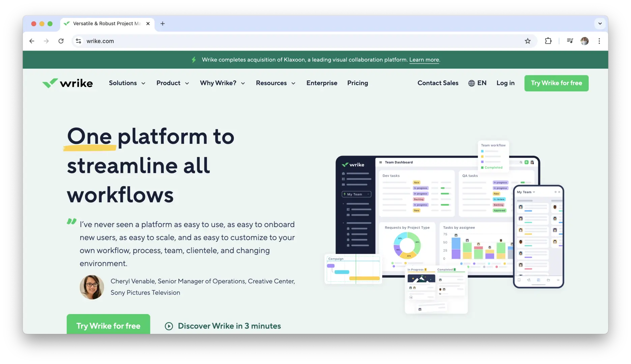Open the EN language selector
The height and width of the screenshot is (364, 631).
(x=477, y=83)
